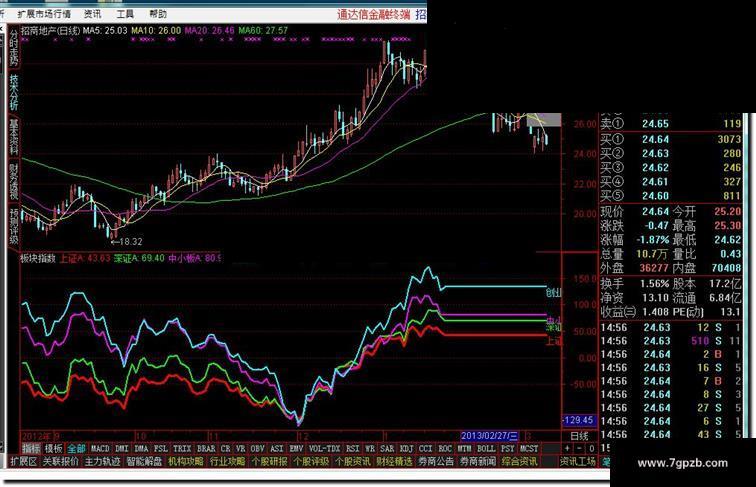This screenshot has width=756, height=487.
Task: Switch indicator to PSY
Action: [507, 448]
